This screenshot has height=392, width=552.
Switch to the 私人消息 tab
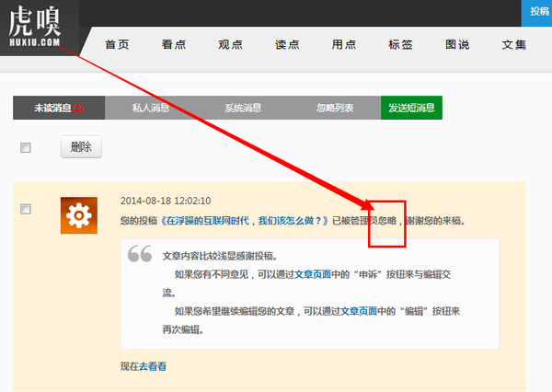pos(151,108)
